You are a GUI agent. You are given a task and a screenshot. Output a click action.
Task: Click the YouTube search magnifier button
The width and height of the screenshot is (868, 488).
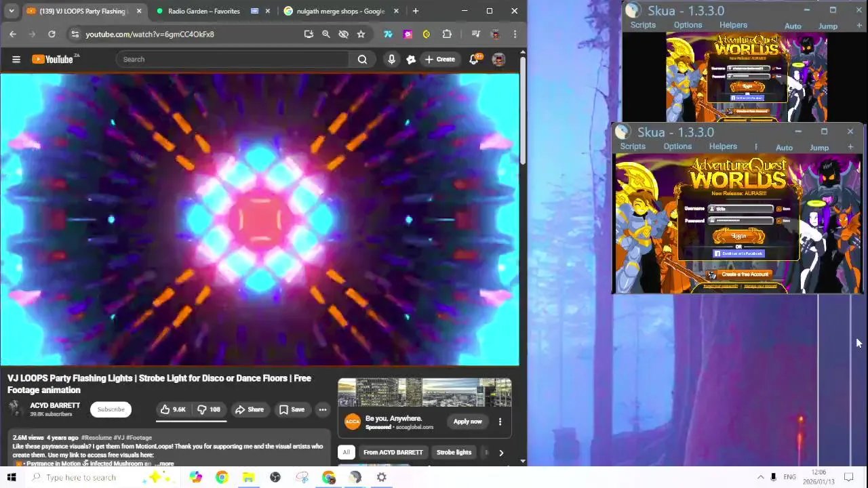coord(362,60)
